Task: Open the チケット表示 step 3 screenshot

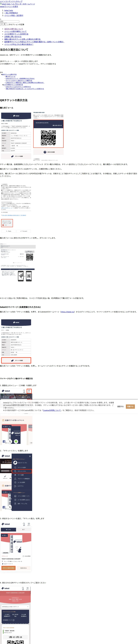Action: coord(16,547)
